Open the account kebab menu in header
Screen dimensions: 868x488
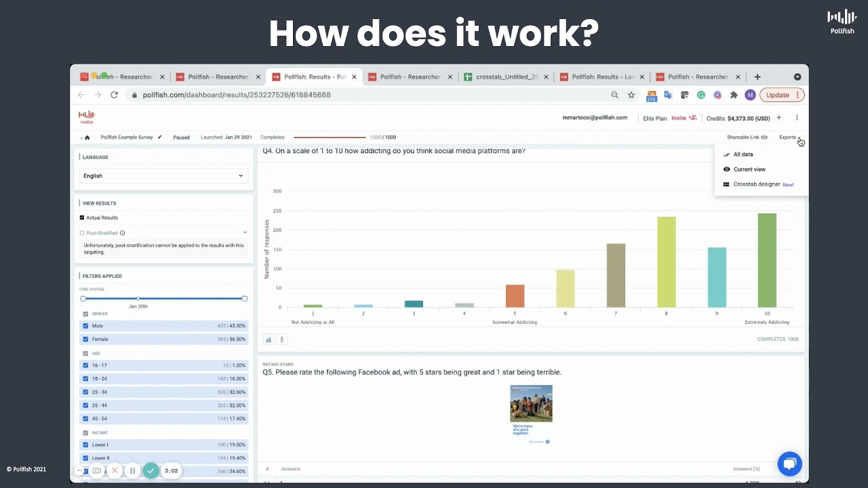tap(797, 118)
